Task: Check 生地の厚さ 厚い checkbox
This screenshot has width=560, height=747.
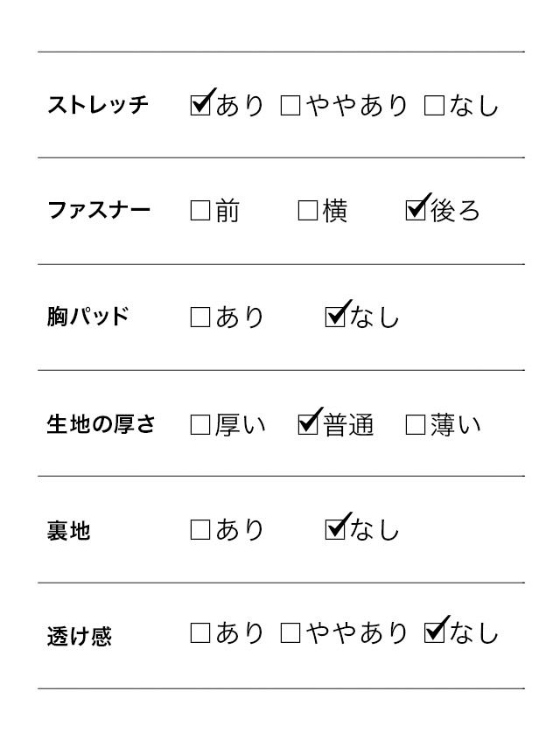Action: point(200,425)
